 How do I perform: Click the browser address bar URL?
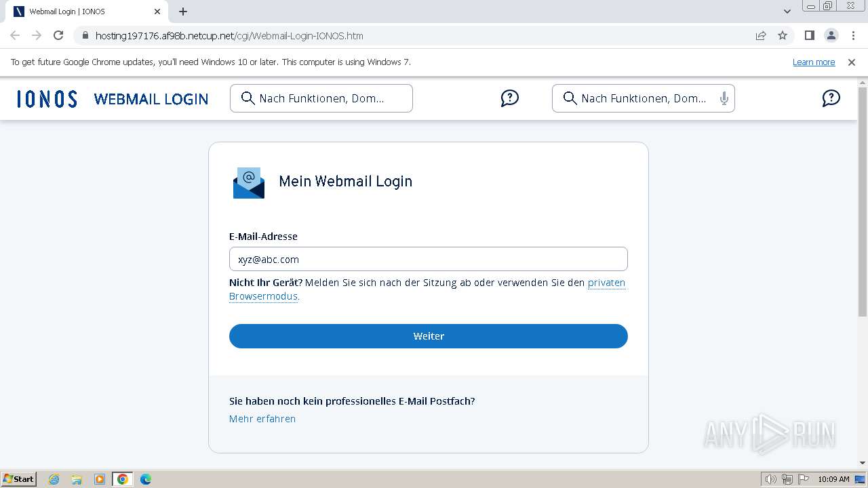click(229, 36)
